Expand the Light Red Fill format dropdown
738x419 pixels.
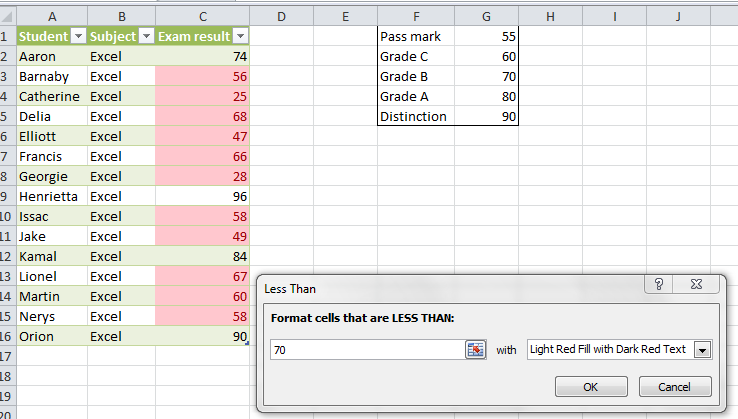tap(702, 350)
